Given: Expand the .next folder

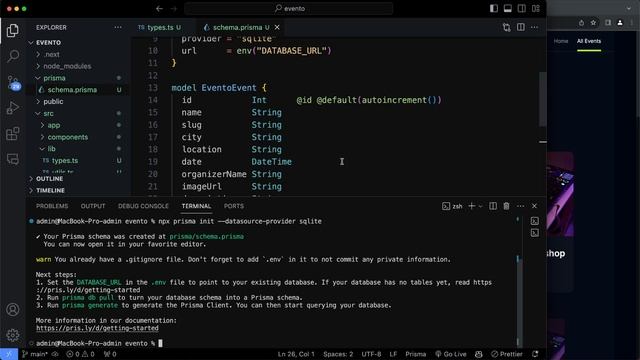Looking at the screenshot, I should click(51, 54).
